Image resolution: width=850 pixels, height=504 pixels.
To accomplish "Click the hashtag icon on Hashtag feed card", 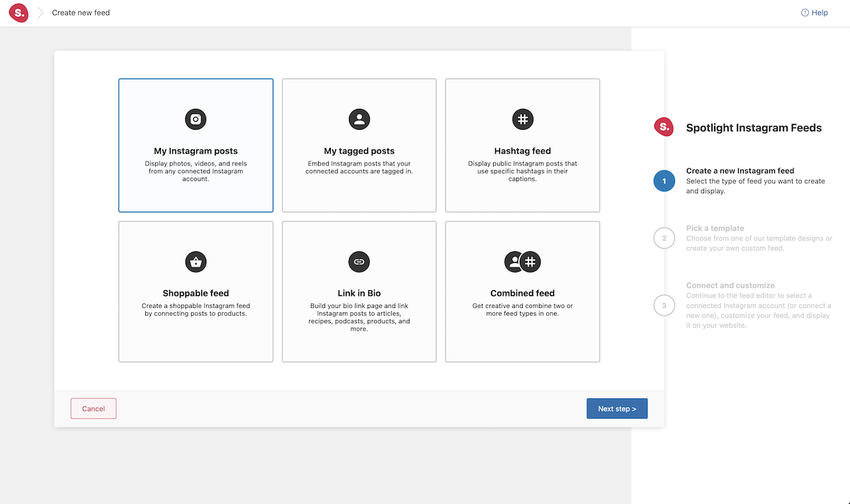I will (523, 119).
